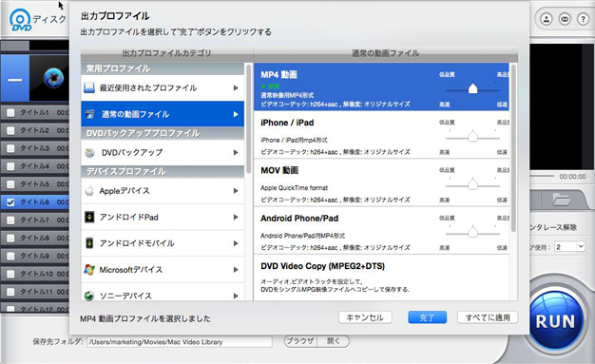Click the preview playback progress bar
The width and height of the screenshot is (595, 364).
click(x=542, y=176)
